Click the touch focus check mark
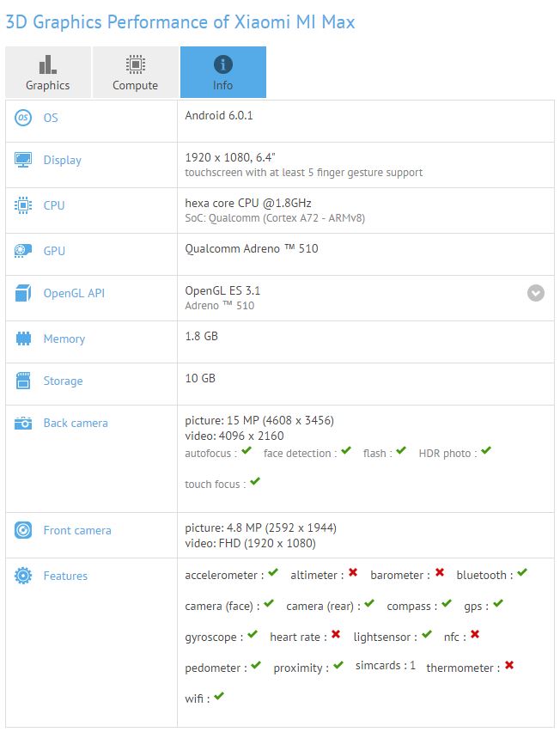 (x=255, y=481)
